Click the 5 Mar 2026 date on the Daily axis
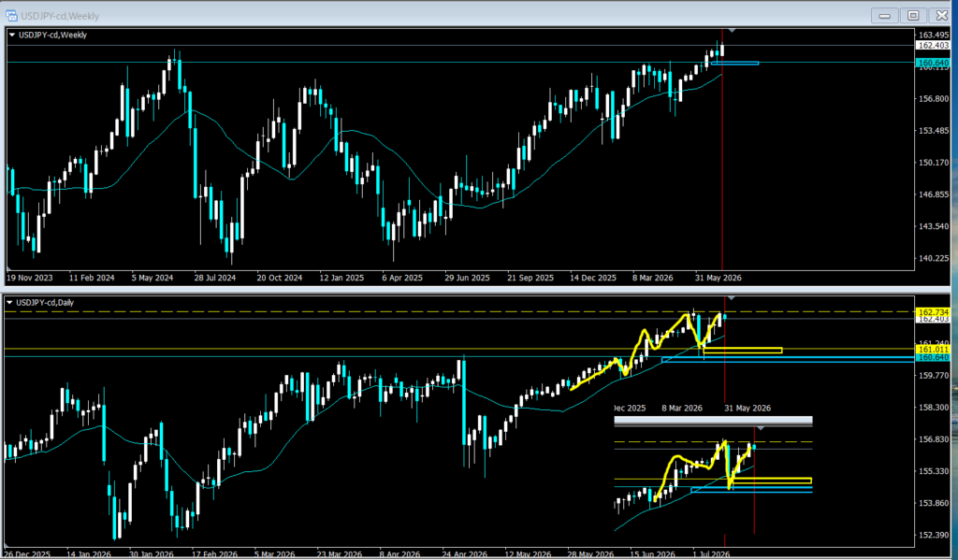The image size is (958, 560). coord(277,554)
